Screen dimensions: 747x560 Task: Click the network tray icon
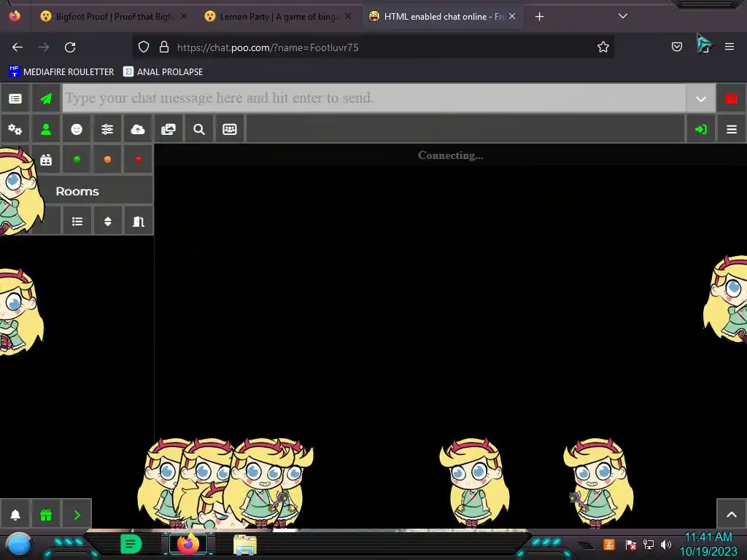648,544
